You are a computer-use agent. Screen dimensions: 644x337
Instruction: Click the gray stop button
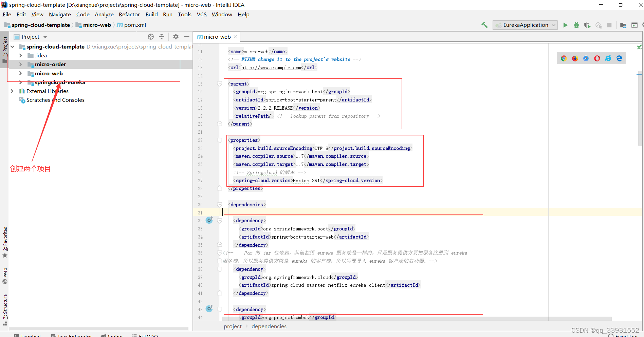click(609, 25)
